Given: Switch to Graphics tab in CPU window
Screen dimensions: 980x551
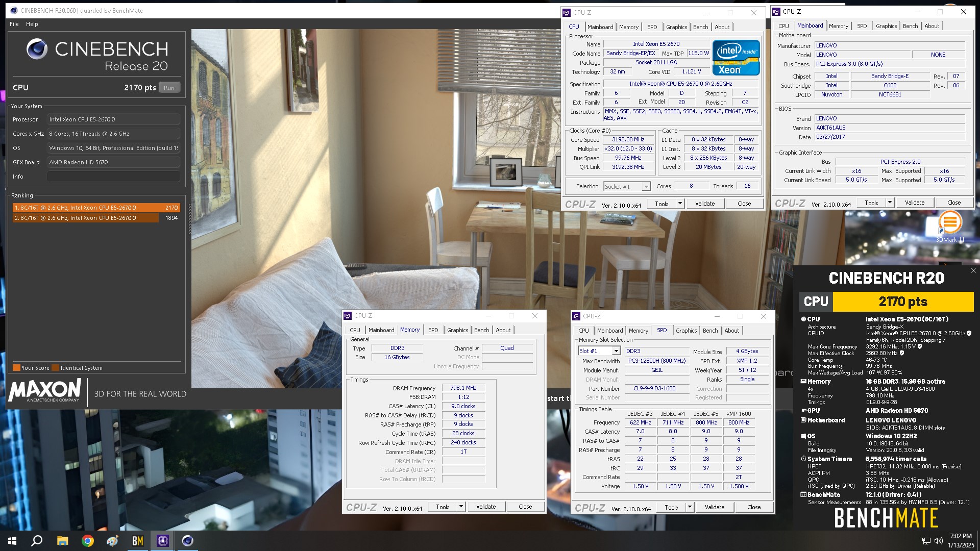Looking at the screenshot, I should coord(676,27).
